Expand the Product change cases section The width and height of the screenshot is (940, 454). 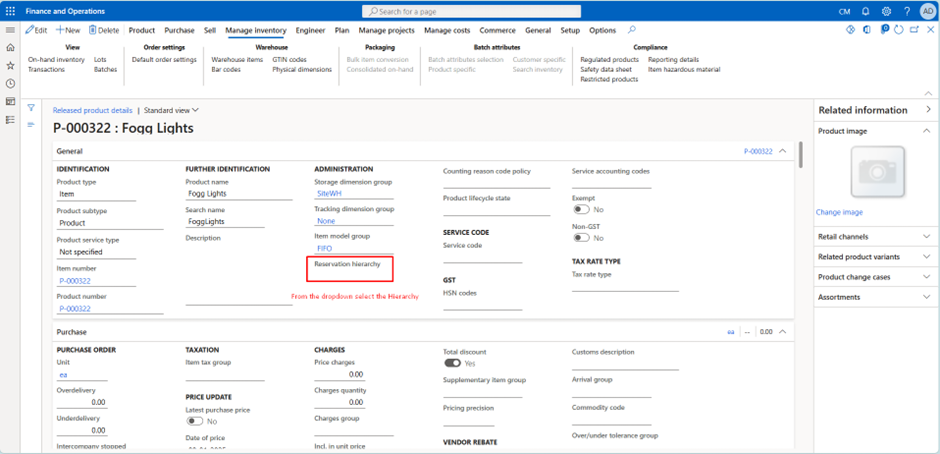pos(927,277)
